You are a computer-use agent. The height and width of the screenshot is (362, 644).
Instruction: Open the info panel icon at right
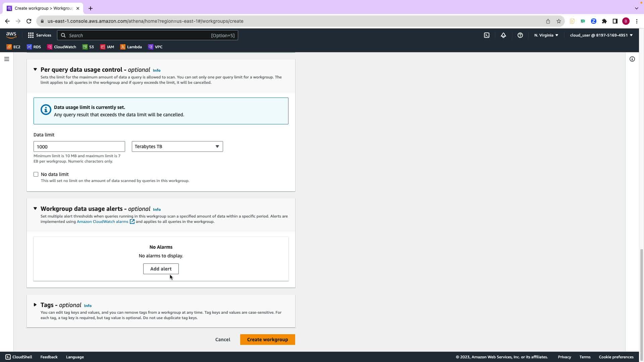632,59
